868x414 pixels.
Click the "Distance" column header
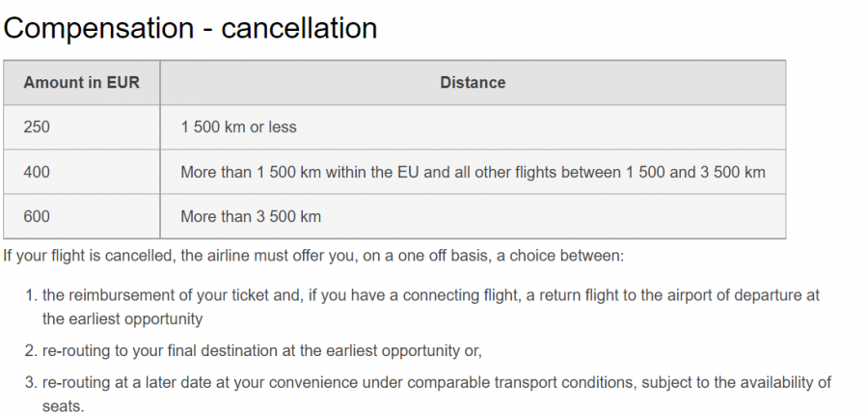point(473,83)
